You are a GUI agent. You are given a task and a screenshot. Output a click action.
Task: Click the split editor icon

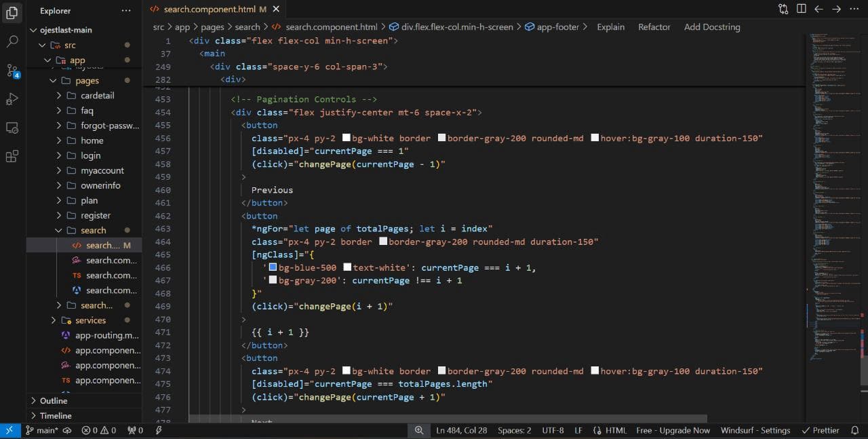(x=801, y=9)
